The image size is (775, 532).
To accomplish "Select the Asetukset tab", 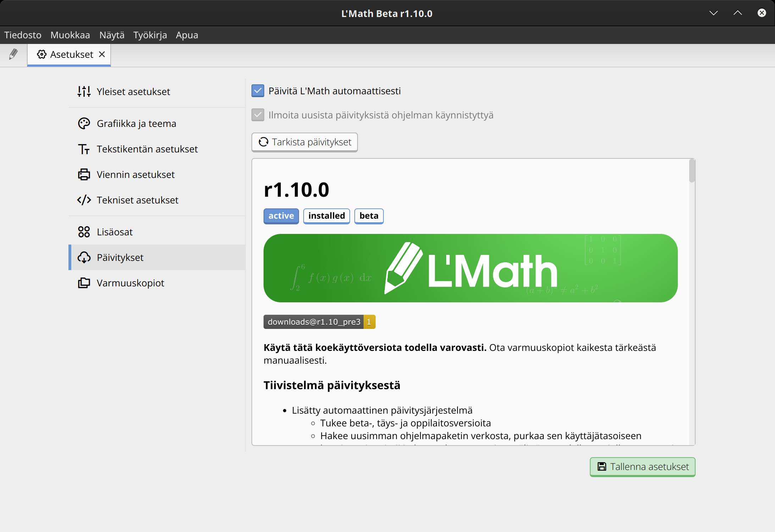I will 69,55.
